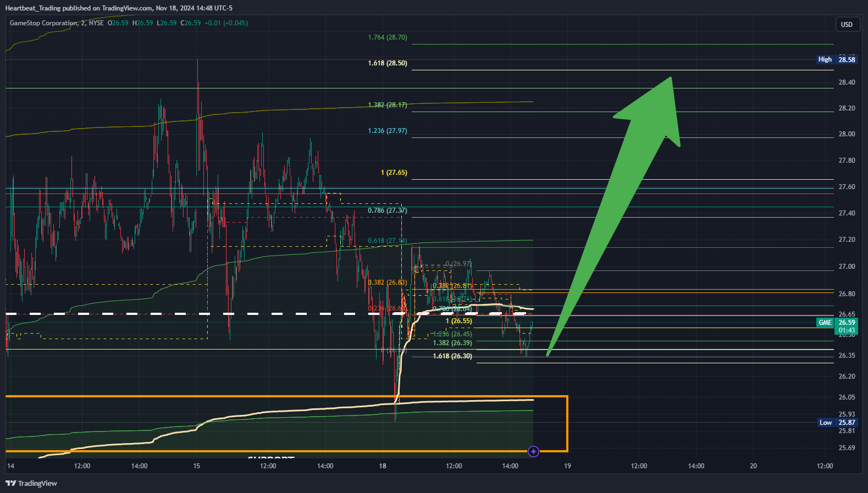Select the GameStop Corporation symbol title
This screenshot has height=493, width=868.
43,23
